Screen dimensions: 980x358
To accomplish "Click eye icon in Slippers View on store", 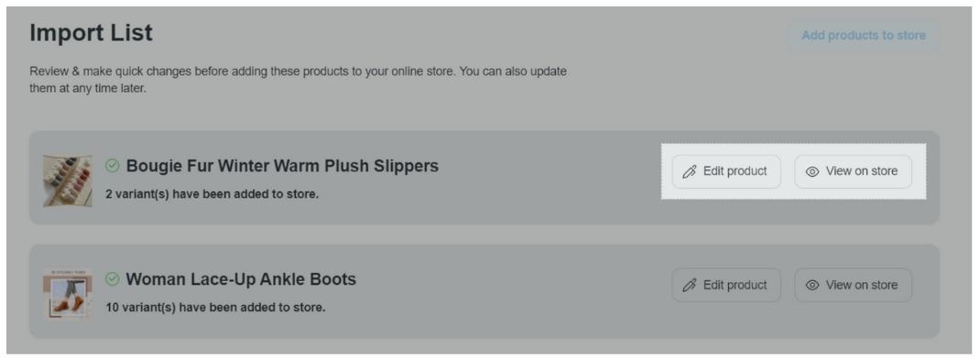I will click(x=811, y=172).
